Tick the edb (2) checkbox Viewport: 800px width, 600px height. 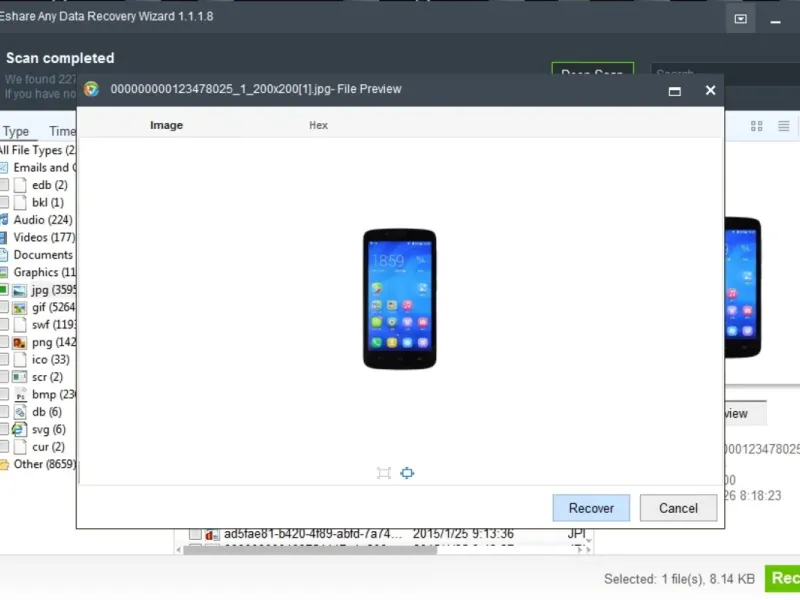[x=4, y=185]
